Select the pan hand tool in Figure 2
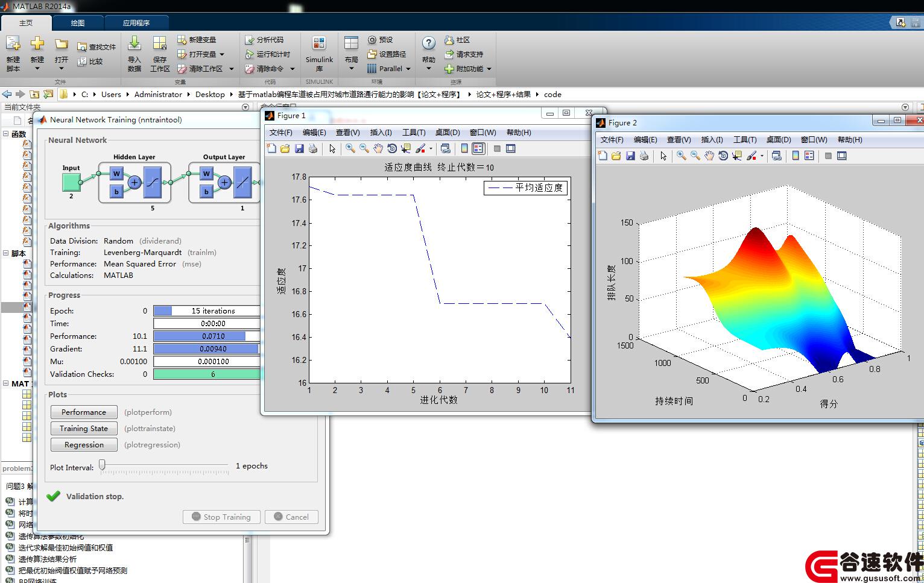The width and height of the screenshot is (924, 583). click(x=709, y=156)
